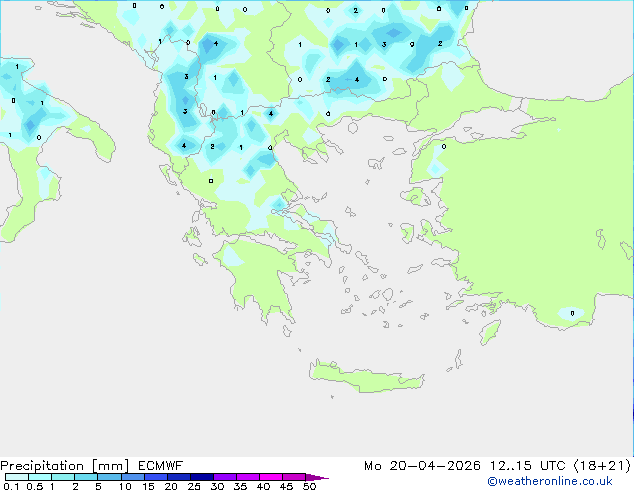Click the 'Mo 20-04-2026' date text

[x=422, y=466]
